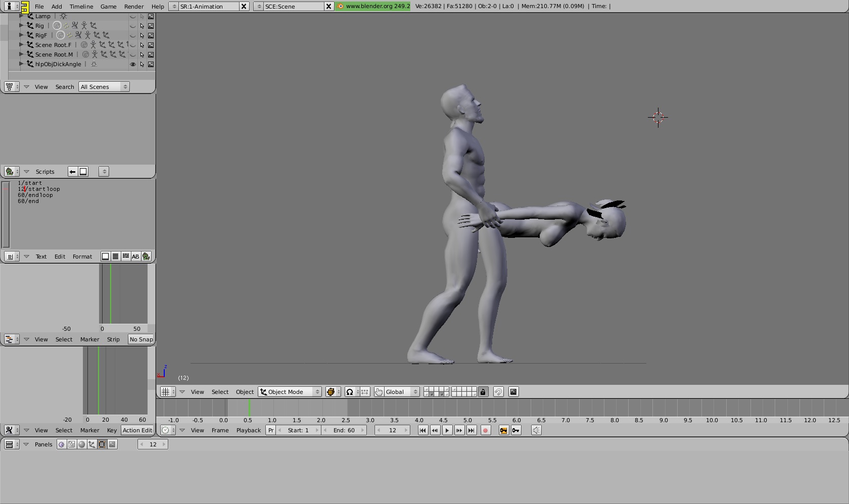
Task: Jump to the end frame of playback
Action: point(471,430)
